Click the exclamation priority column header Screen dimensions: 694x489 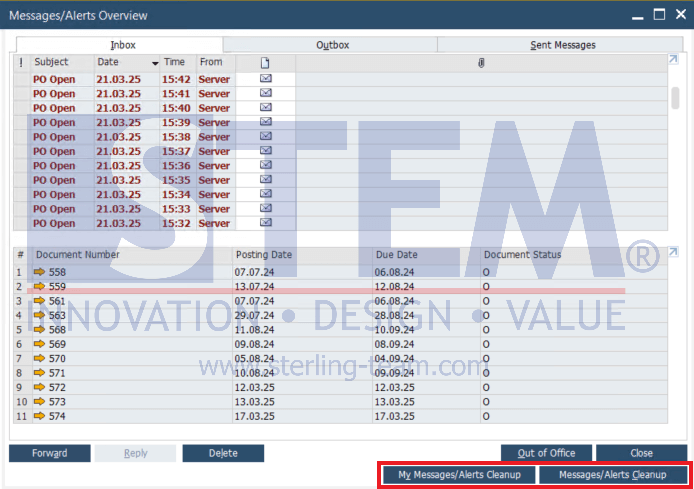(x=20, y=62)
